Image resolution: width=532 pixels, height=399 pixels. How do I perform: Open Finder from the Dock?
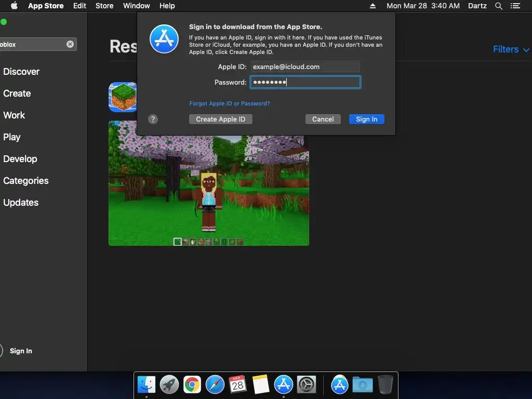click(147, 385)
